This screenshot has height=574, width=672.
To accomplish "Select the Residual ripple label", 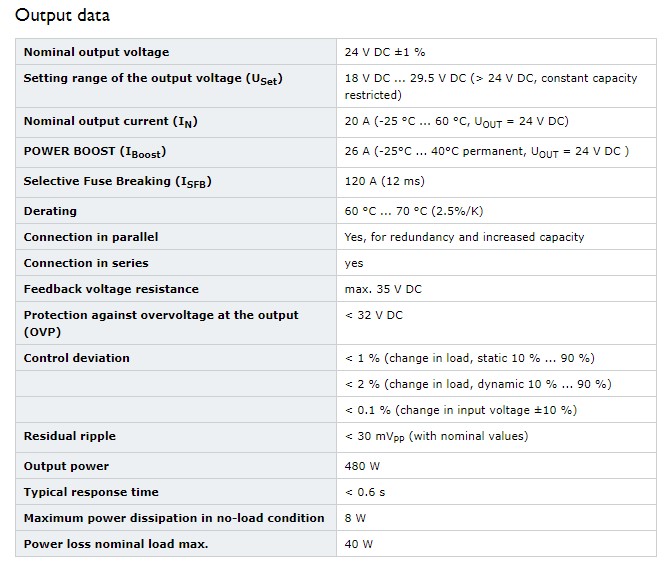I will tap(69, 436).
